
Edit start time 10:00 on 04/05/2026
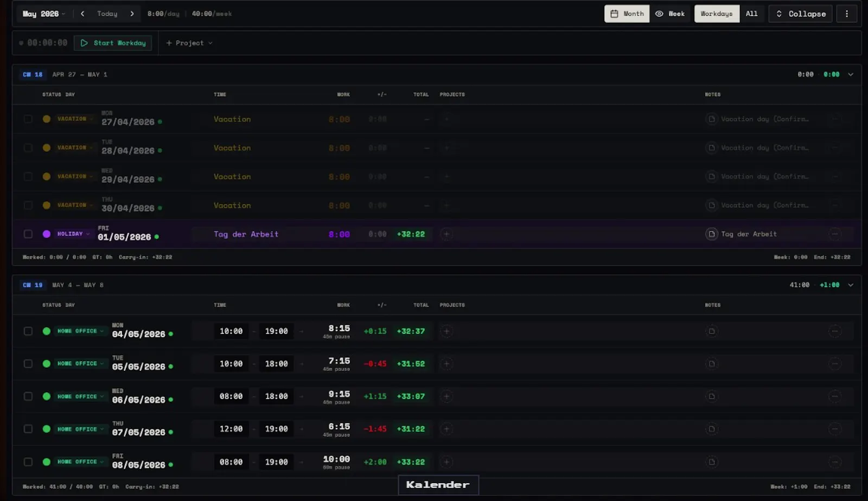pyautogui.click(x=231, y=331)
